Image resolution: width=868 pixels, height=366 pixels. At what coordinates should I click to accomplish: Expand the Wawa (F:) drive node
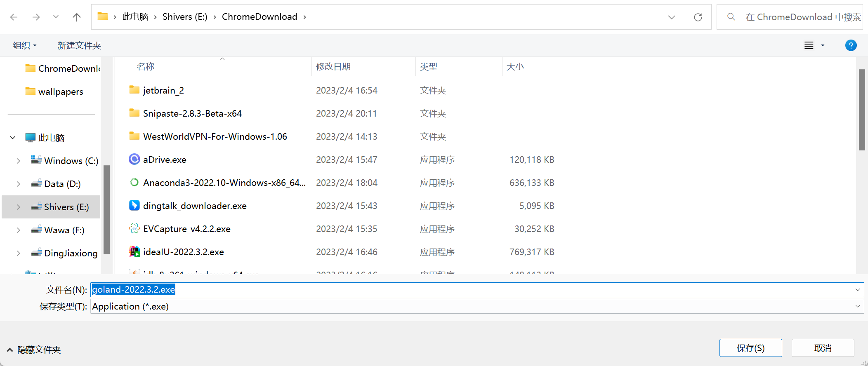point(18,230)
